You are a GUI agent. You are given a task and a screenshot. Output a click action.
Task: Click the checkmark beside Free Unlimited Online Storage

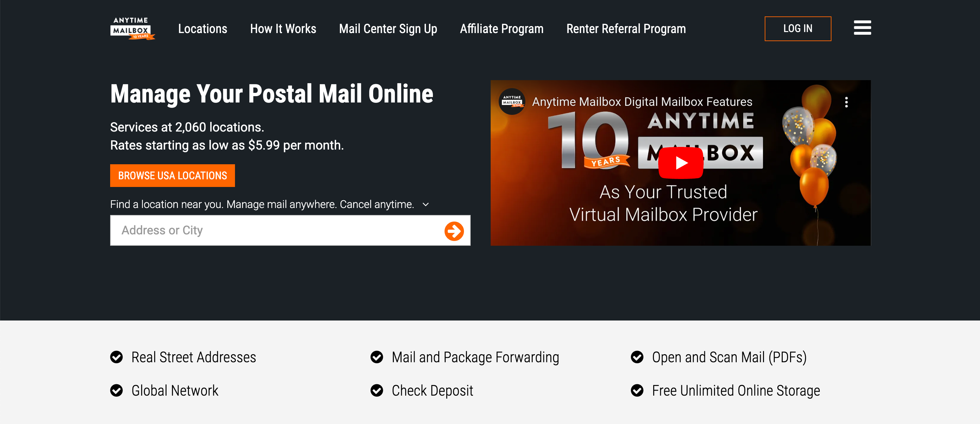638,390
